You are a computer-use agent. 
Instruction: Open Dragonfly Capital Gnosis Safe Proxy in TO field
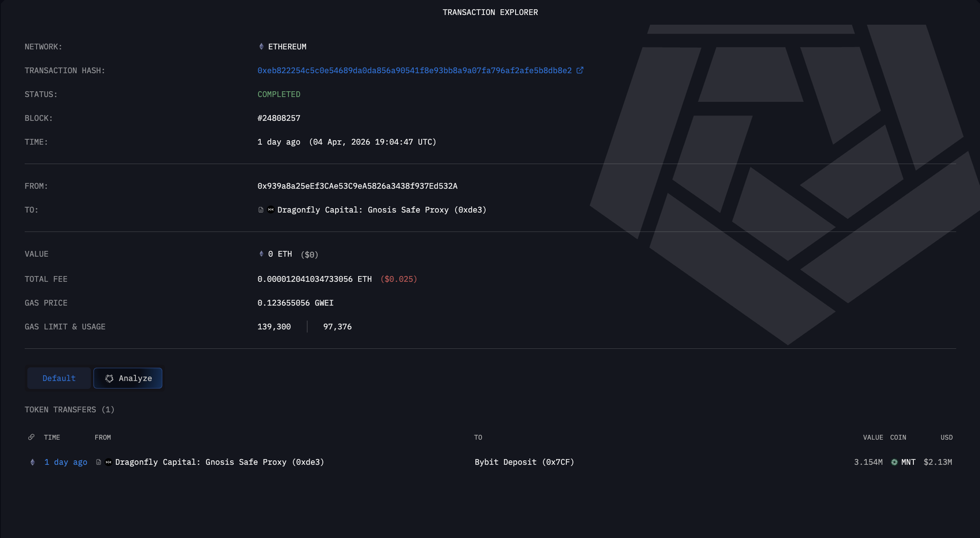(x=382, y=210)
